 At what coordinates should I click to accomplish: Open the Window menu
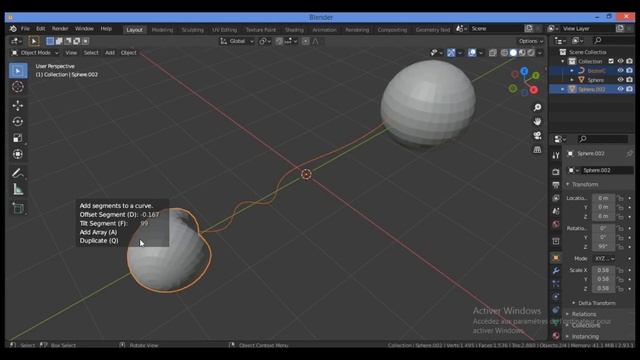84,29
